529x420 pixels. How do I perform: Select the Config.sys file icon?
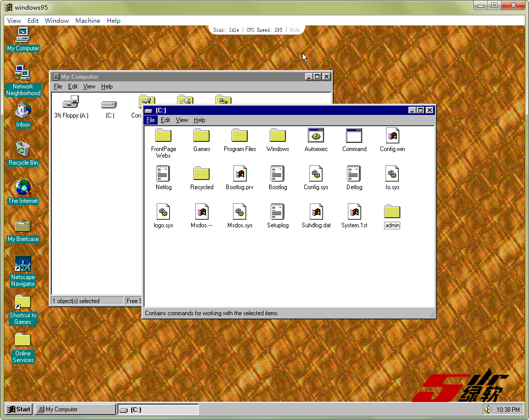316,174
